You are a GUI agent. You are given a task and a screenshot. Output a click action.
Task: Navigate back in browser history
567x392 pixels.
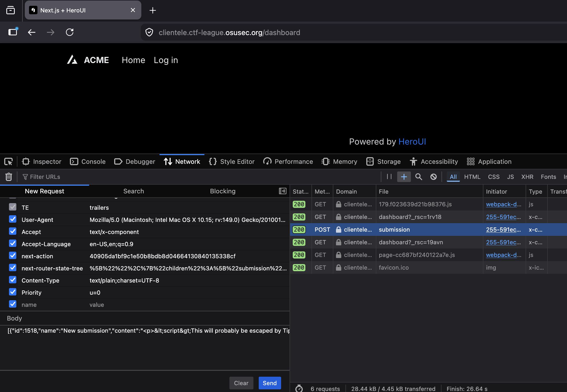pyautogui.click(x=31, y=32)
